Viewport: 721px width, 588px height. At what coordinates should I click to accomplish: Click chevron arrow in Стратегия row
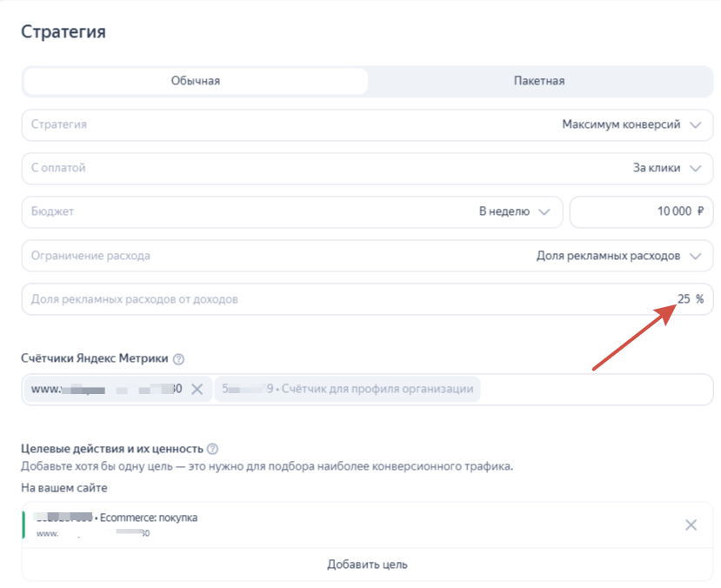[695, 124]
